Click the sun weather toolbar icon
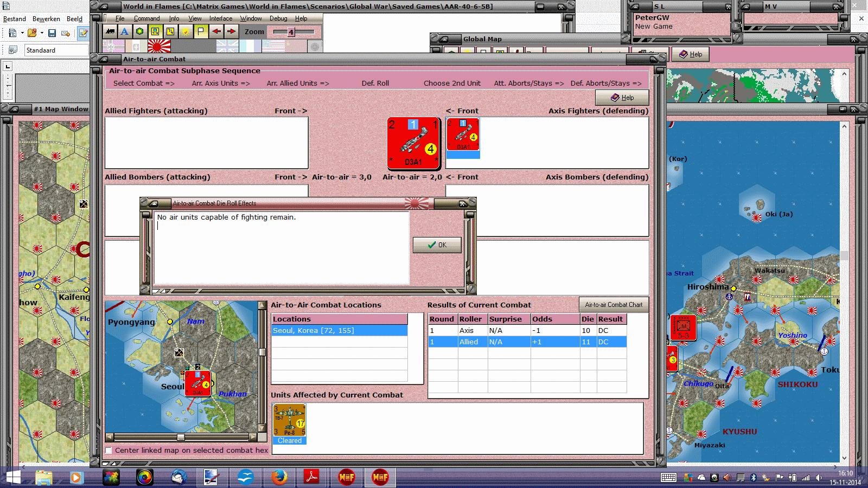868x488 pixels. point(186,31)
